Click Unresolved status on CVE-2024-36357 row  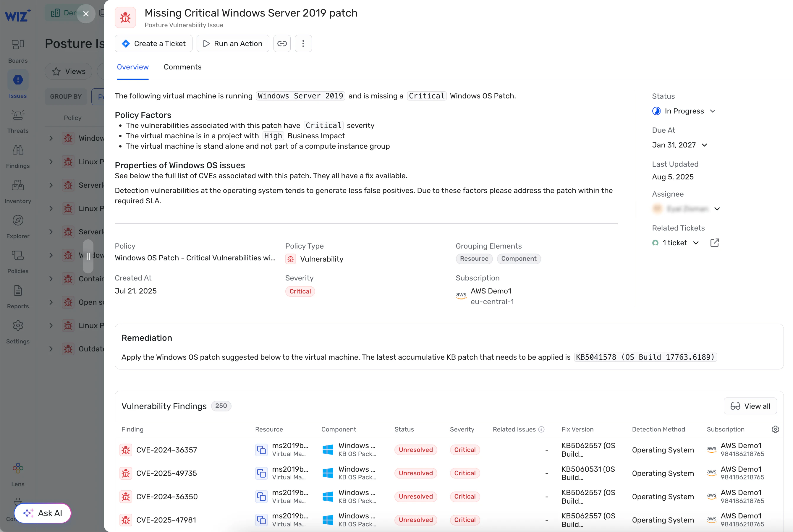click(416, 450)
